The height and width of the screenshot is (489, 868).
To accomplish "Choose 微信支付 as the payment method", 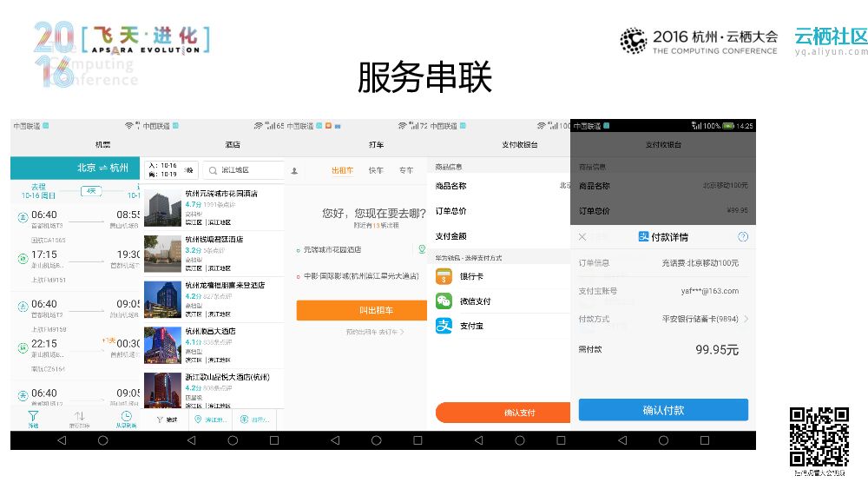I will click(x=498, y=301).
